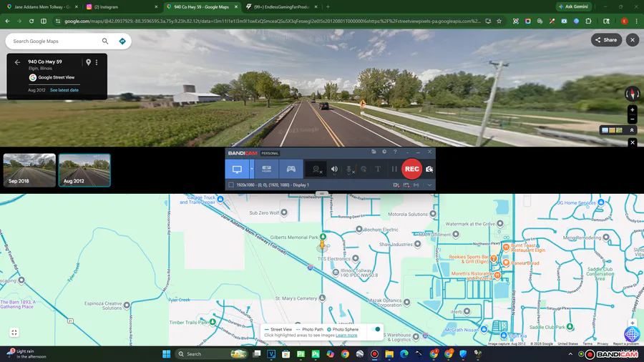This screenshot has width=644, height=362.
Task: Click Pegman on map near Gilberts Memorial Park
Action: click(x=323, y=245)
